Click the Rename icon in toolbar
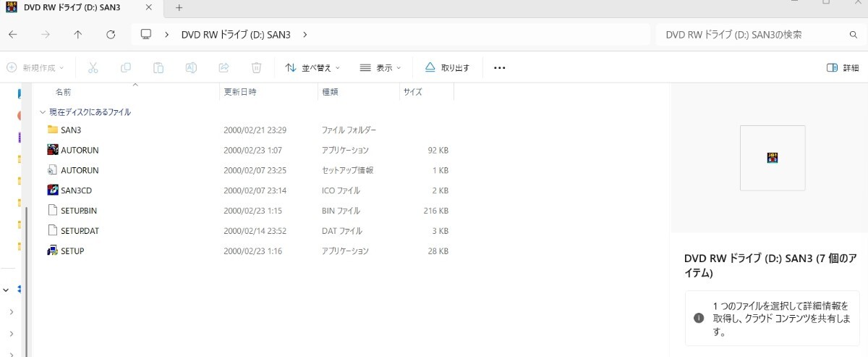This screenshot has width=868, height=357. (x=191, y=67)
